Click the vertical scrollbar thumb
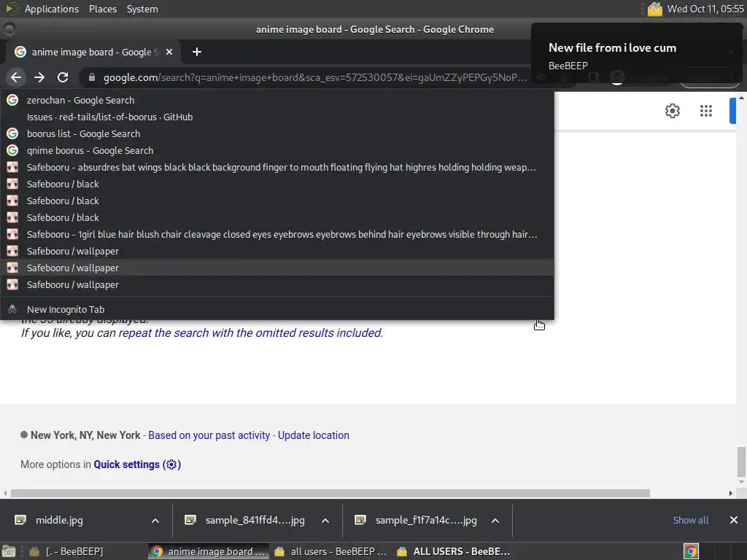747x560 pixels. (741, 462)
